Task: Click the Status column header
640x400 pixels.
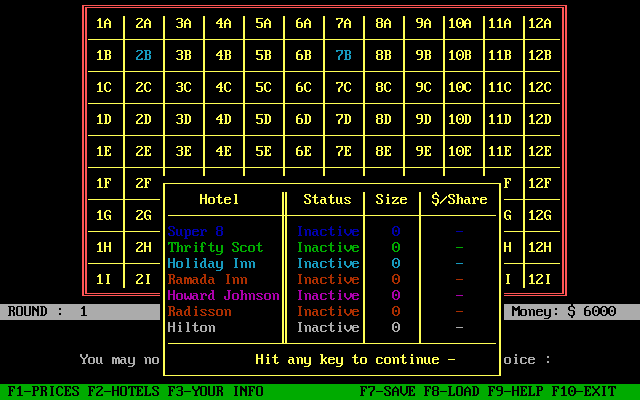Action: (327, 199)
